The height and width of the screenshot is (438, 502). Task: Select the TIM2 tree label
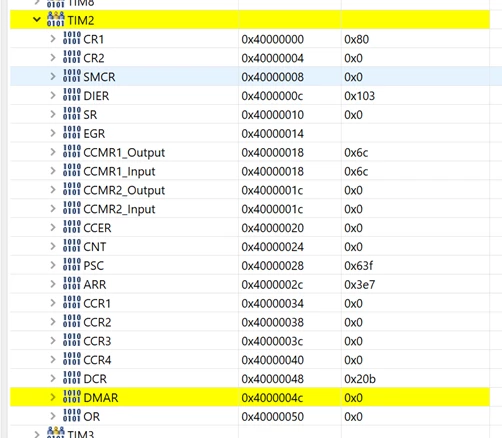[x=81, y=20]
